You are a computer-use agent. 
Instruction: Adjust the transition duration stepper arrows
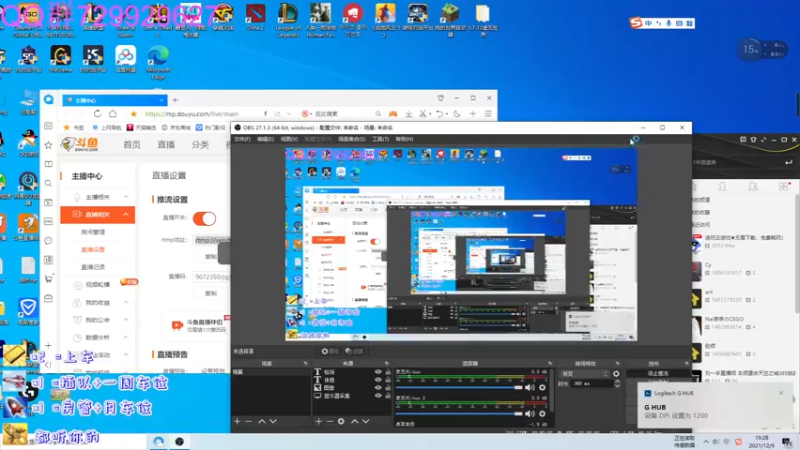point(617,384)
